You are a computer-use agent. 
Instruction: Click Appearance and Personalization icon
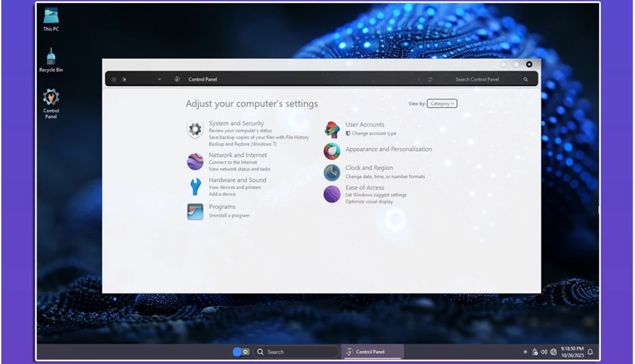tap(332, 151)
